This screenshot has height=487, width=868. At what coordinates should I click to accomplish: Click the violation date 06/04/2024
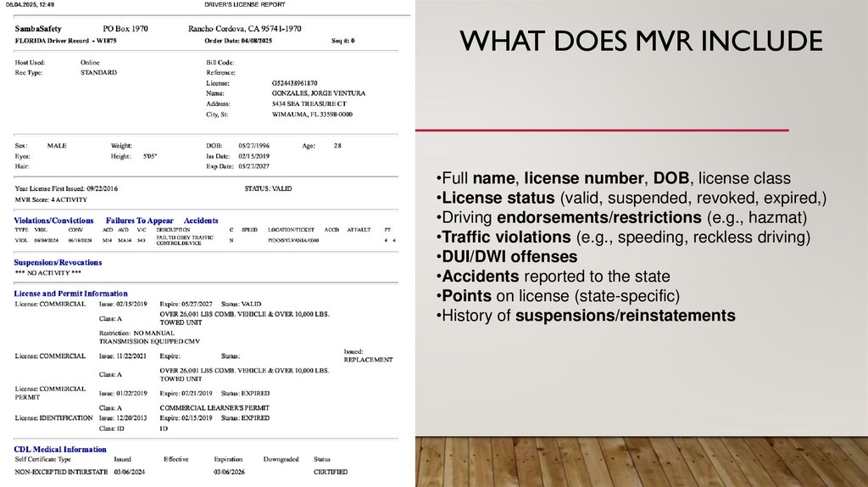pos(47,240)
